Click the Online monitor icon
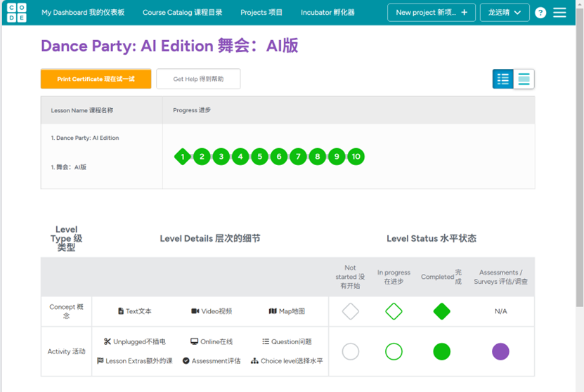 194,341
